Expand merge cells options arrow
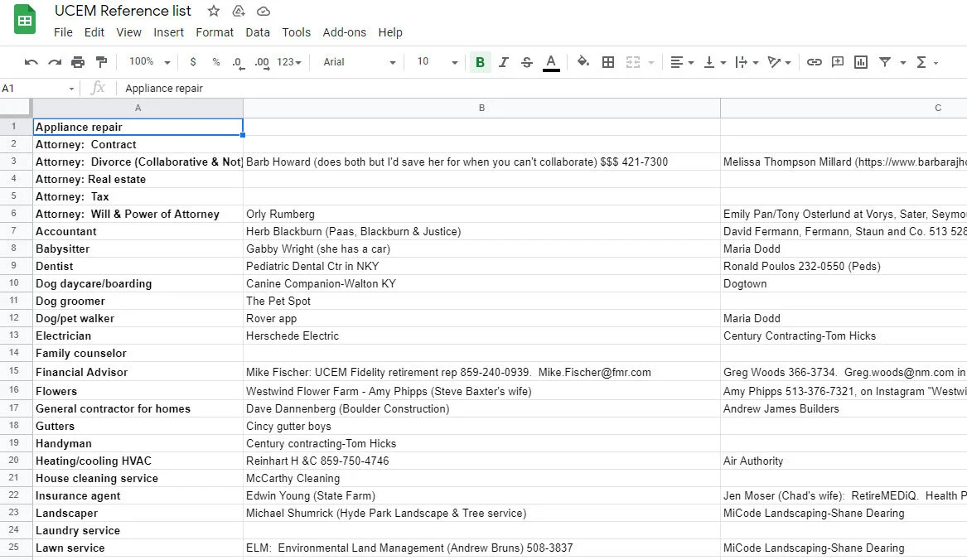 click(x=650, y=62)
